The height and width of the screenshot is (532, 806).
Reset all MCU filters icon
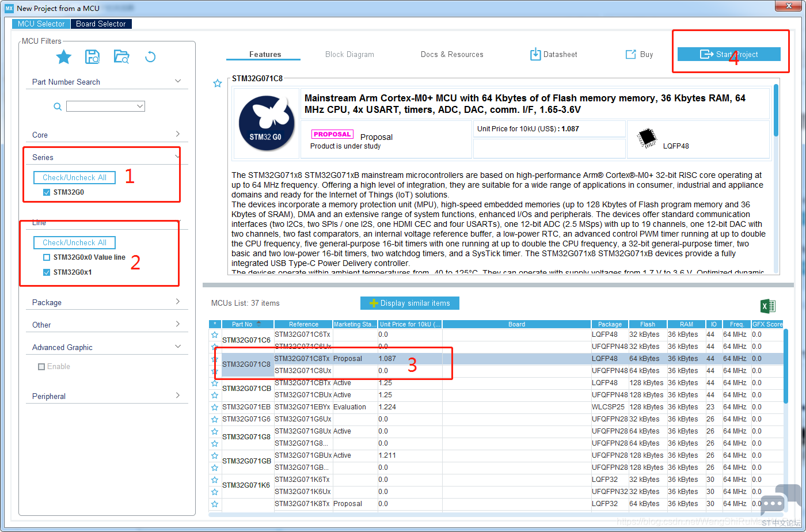click(x=150, y=56)
